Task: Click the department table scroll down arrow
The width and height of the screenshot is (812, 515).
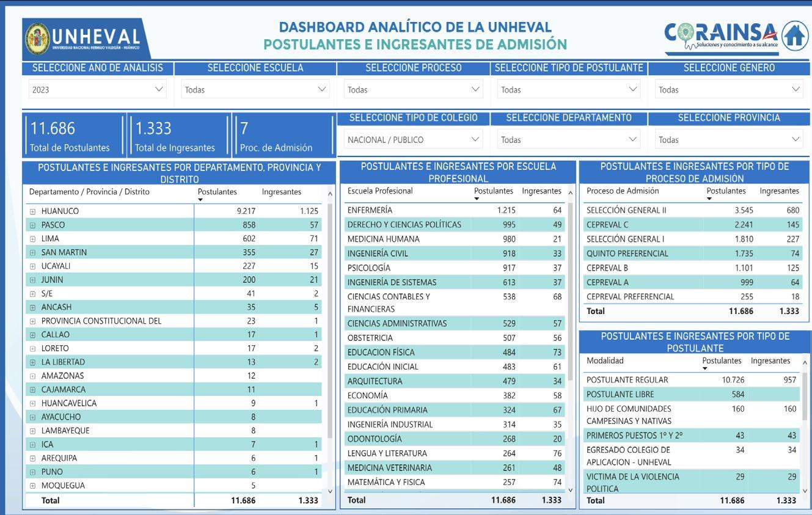Action: pos(331,491)
